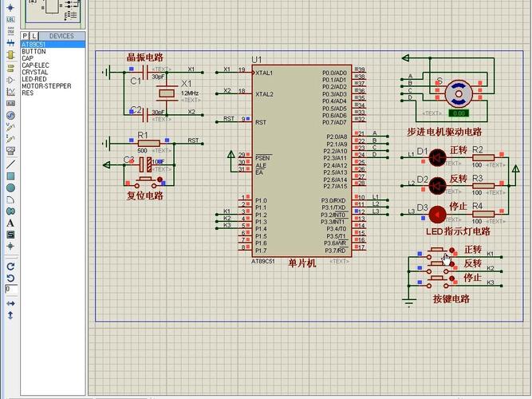Toggle the 停止 (stop) push button switch

point(438,281)
